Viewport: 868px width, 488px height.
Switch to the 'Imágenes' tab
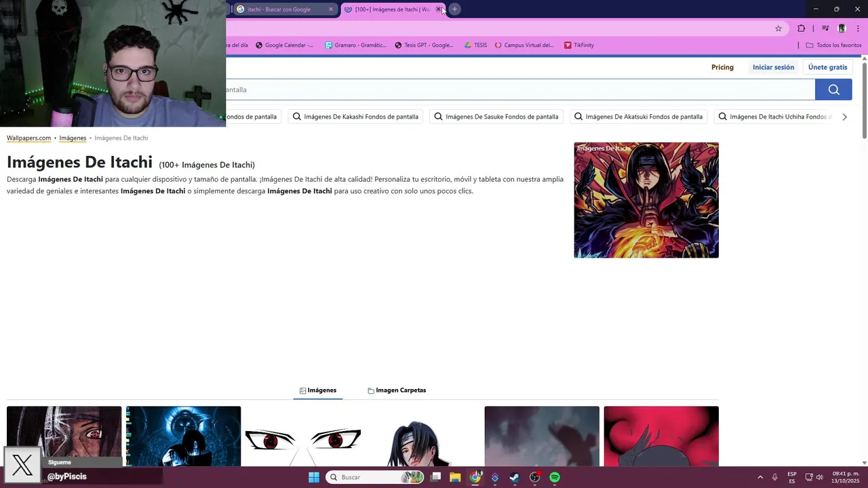318,390
